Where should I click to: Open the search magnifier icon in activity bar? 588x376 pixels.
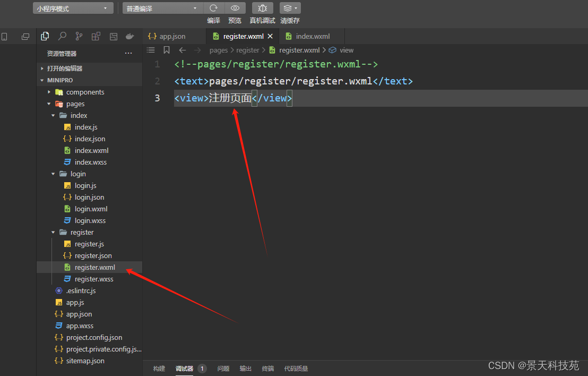(x=62, y=37)
